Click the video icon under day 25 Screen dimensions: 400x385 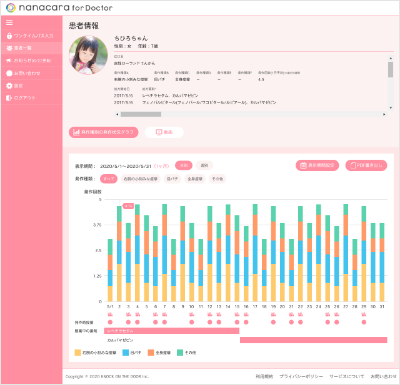click(328, 314)
